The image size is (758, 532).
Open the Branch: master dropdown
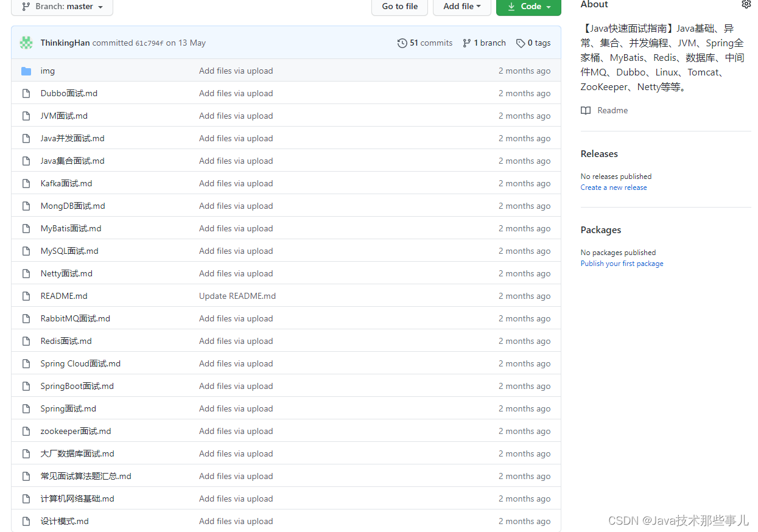[62, 7]
